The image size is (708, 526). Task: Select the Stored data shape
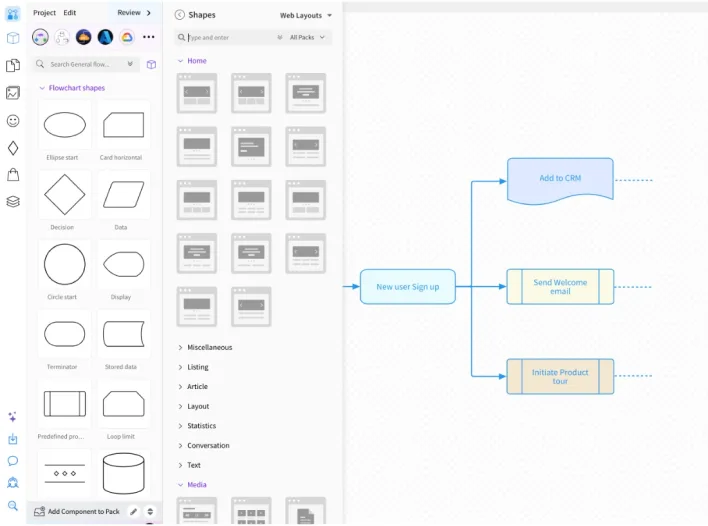(123, 334)
